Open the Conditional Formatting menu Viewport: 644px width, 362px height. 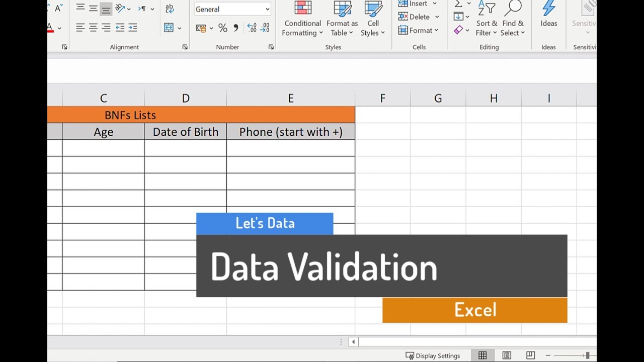tap(302, 19)
